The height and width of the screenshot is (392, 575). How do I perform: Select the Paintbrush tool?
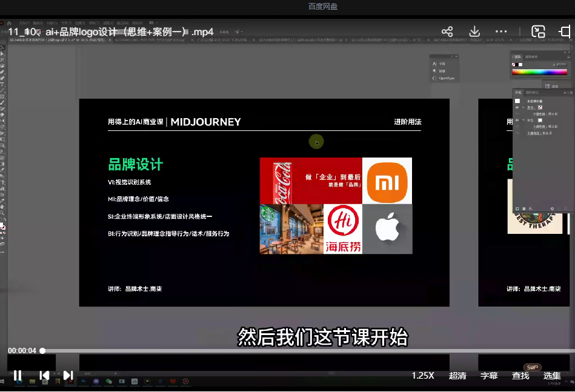point(2,103)
